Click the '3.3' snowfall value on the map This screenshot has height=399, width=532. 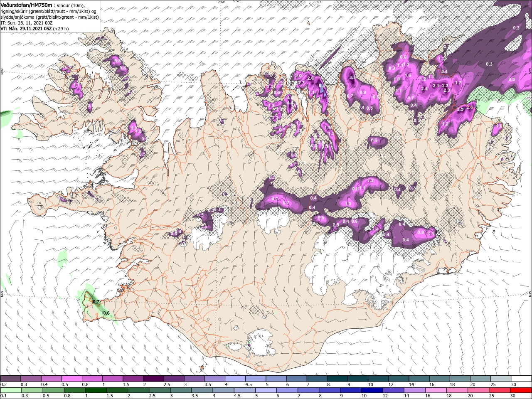click(352, 78)
